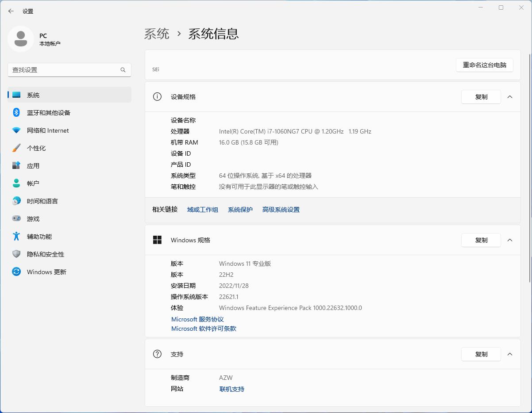Open Time and Language clock icon
The image size is (532, 413).
[16, 201]
